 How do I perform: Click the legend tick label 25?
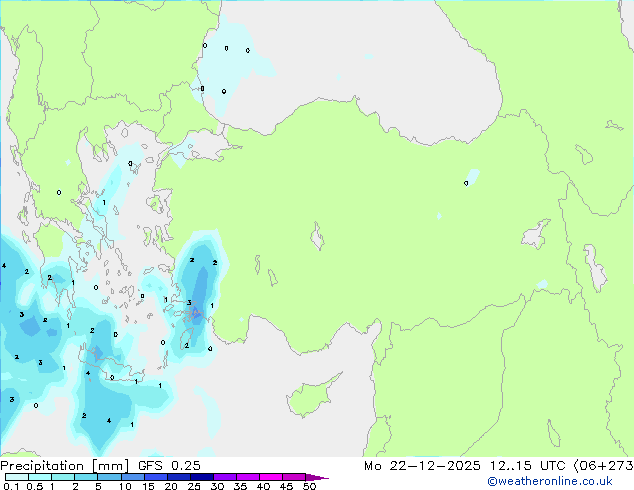pos(193,487)
